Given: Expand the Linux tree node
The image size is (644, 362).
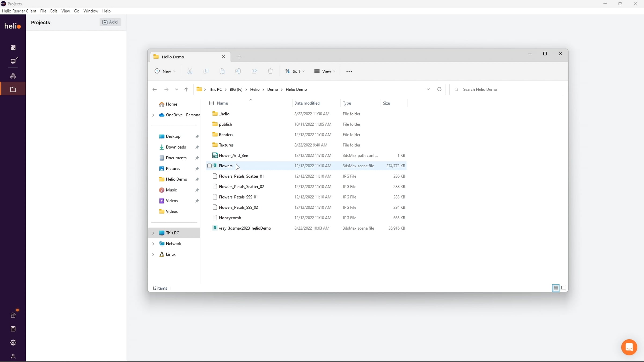Looking at the screenshot, I should (x=153, y=254).
